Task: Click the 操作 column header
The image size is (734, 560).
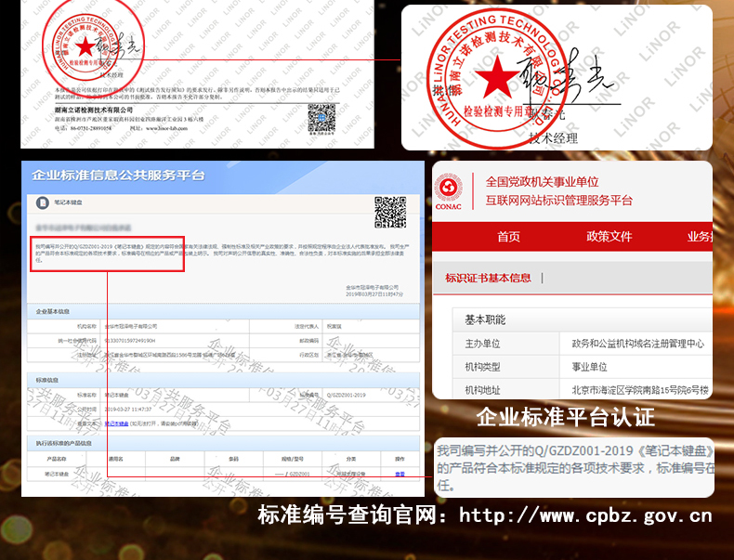Action: [400, 459]
